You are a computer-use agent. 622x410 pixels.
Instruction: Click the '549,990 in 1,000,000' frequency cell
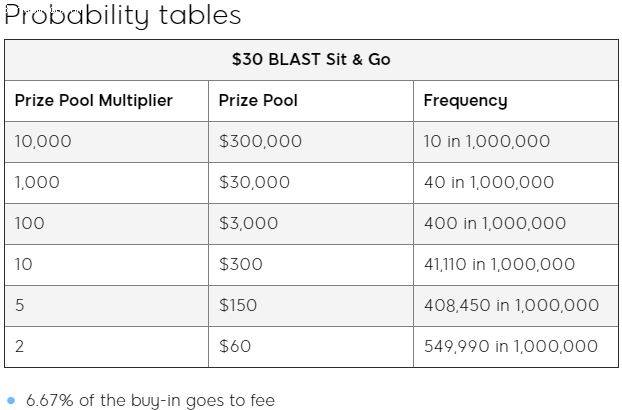510,346
